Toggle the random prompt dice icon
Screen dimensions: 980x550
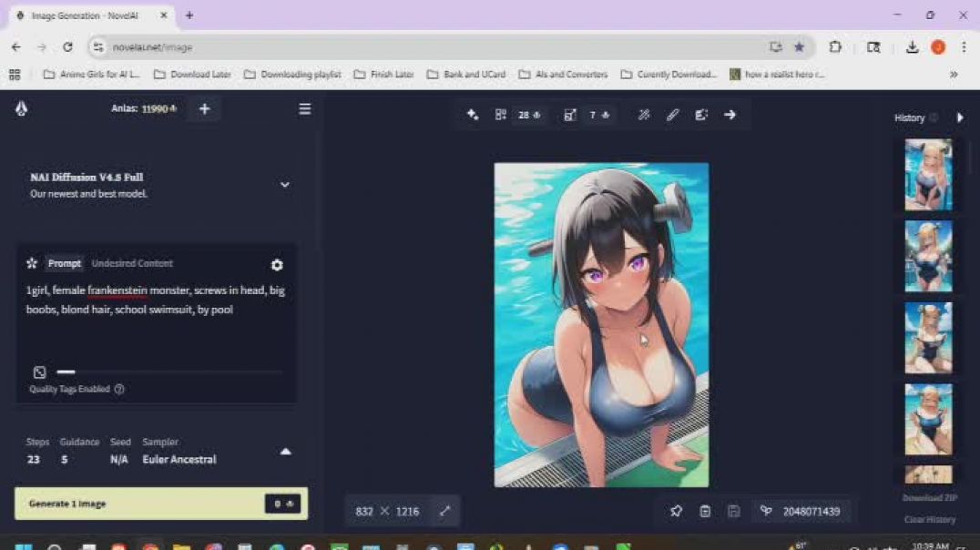(39, 372)
